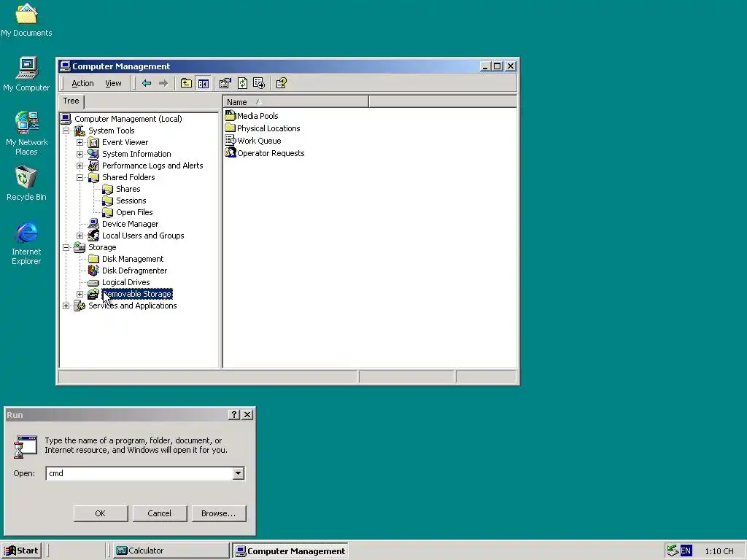747x560 pixels.
Task: Collapse the System Tools tree node
Action: 66,131
